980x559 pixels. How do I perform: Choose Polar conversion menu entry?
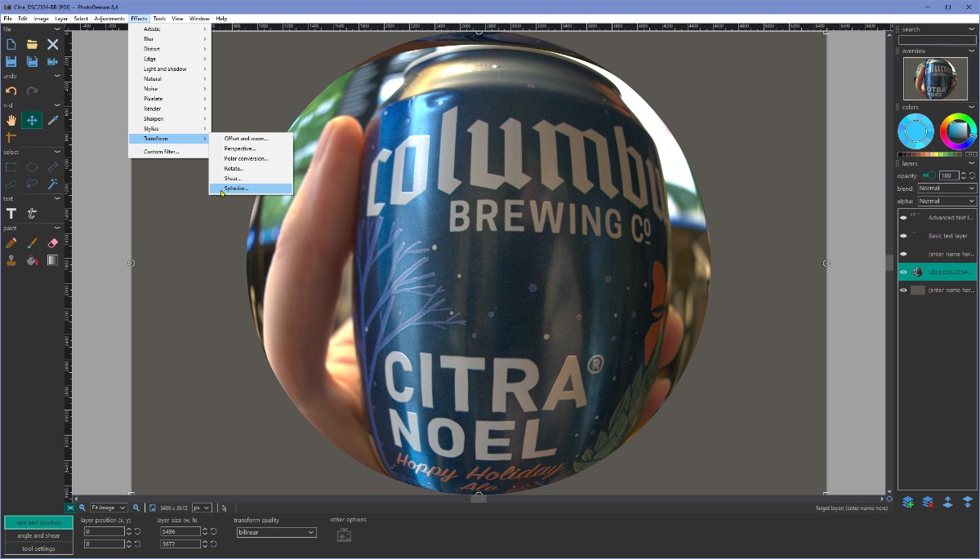point(251,158)
